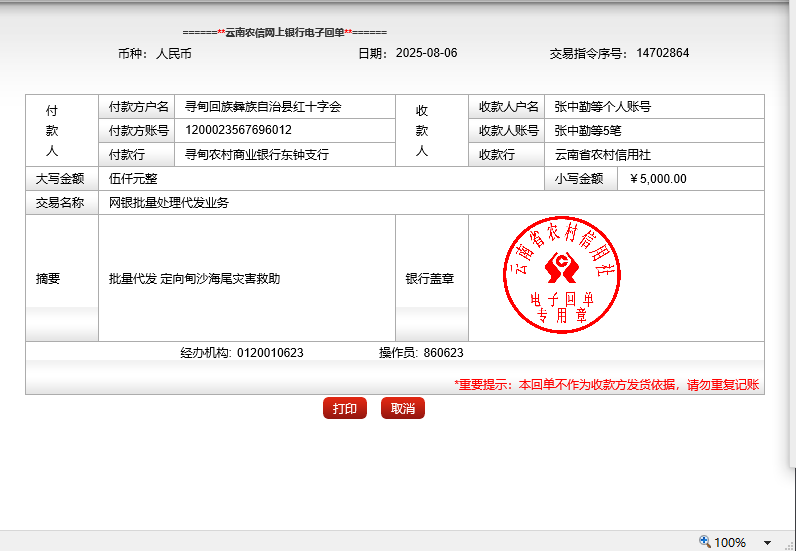Screen dimensions: 796x551
Task: Click the zoom magnifier icon in status bar
Action: point(705,541)
